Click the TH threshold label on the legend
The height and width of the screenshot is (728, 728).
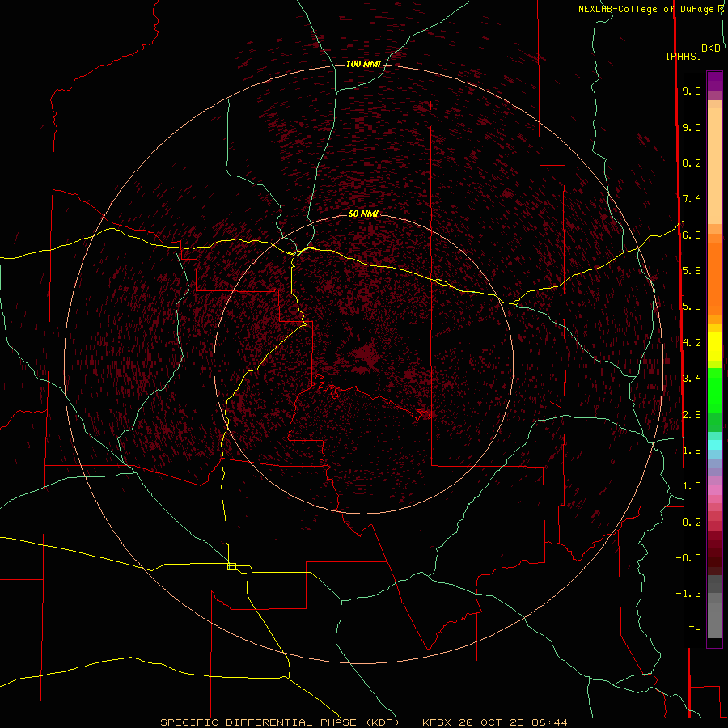[x=695, y=629]
